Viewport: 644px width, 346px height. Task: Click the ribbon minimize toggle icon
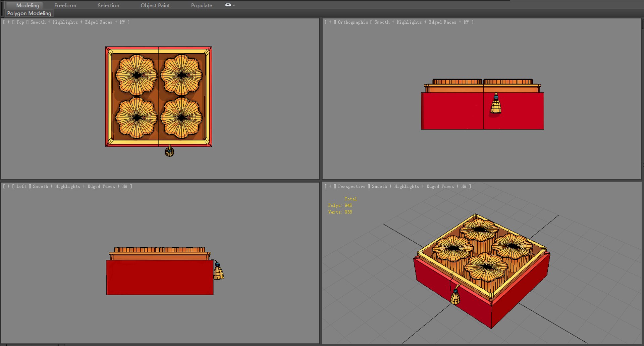(228, 5)
